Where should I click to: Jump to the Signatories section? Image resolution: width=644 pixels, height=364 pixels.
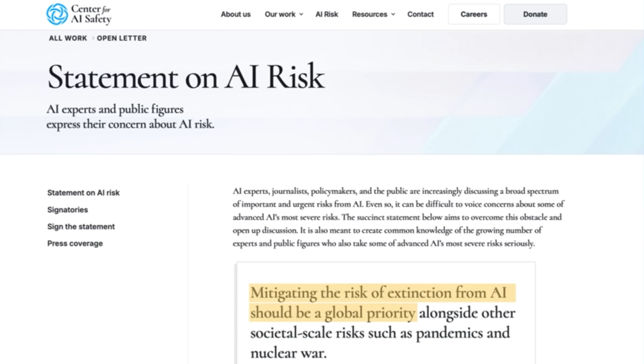(x=68, y=209)
